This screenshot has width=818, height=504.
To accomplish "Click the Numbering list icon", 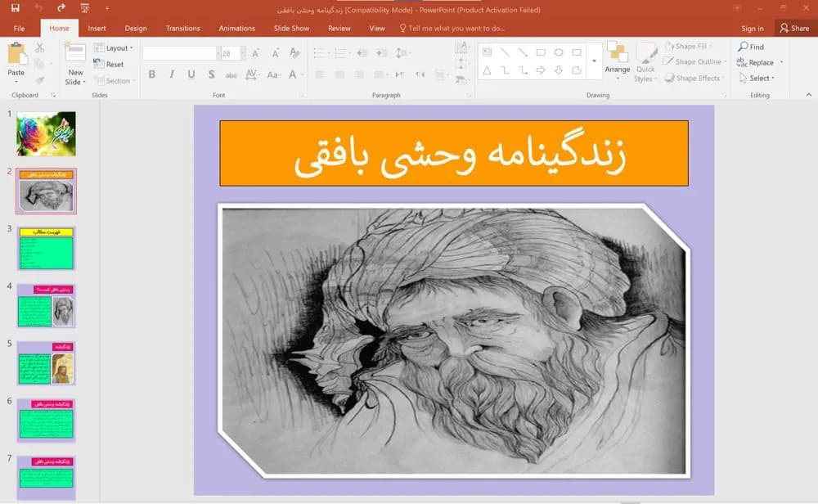I will [x=342, y=53].
